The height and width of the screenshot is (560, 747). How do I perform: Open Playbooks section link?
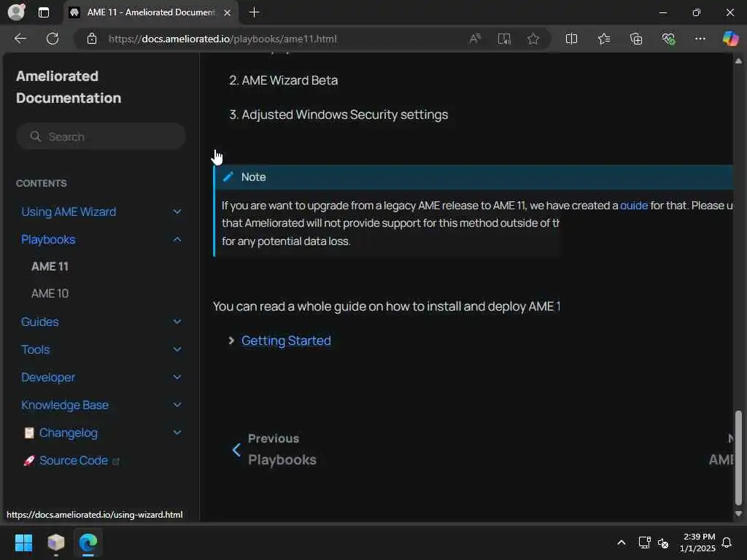point(48,239)
